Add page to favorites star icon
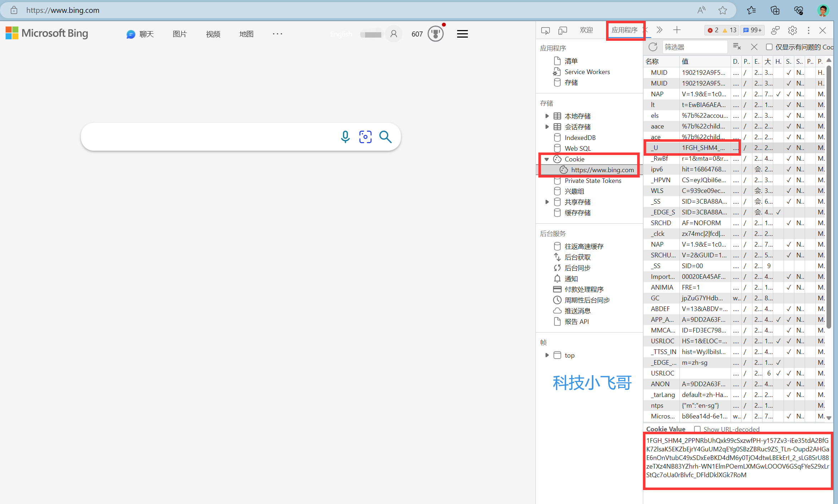The width and height of the screenshot is (838, 504). [722, 10]
